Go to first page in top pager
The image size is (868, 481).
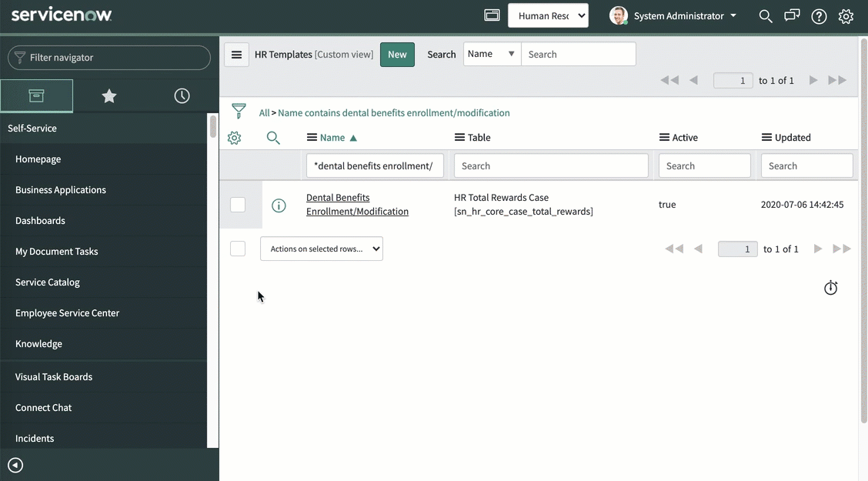669,80
